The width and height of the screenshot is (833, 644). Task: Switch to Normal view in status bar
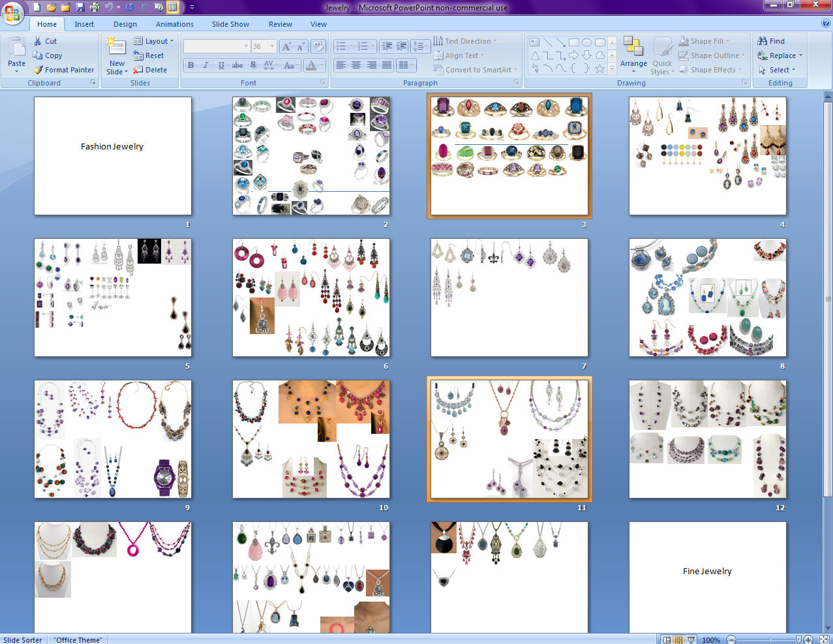click(667, 639)
